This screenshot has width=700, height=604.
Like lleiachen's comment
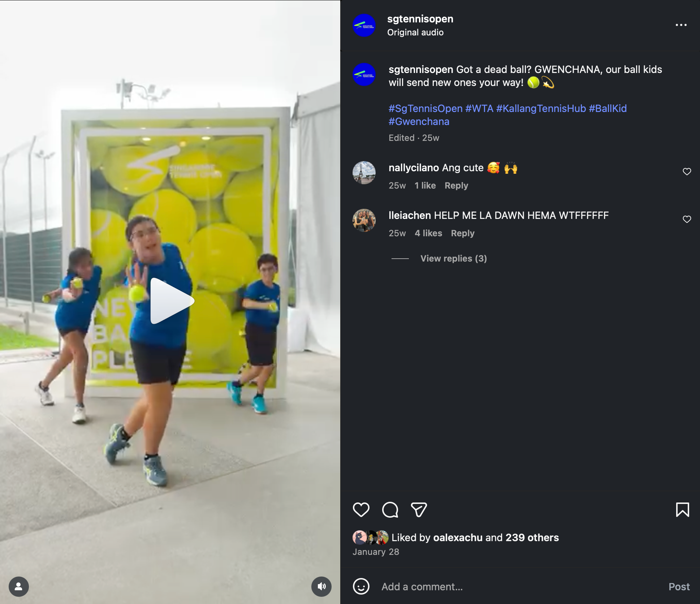pos(687,219)
